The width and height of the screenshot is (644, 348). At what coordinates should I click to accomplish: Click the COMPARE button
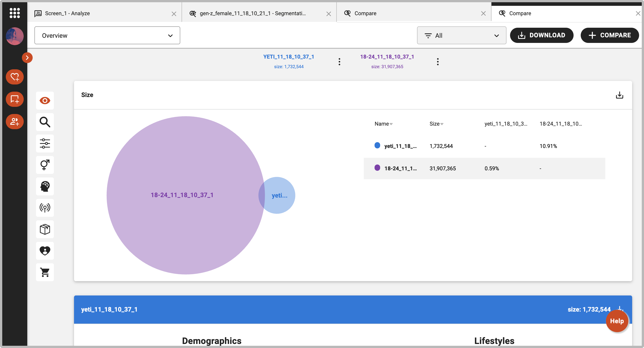tap(610, 35)
